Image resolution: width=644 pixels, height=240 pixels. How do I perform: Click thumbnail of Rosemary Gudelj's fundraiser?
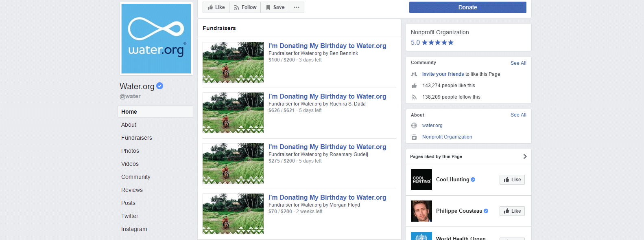[233, 163]
